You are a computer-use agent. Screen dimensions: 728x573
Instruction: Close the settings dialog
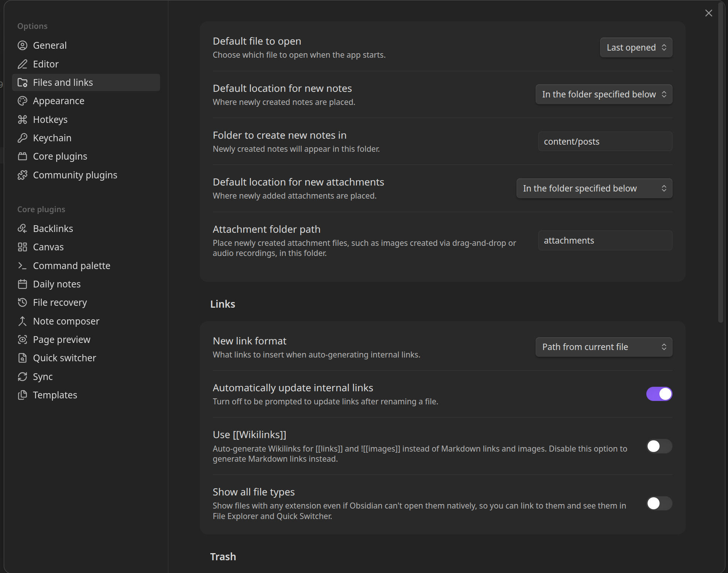(x=709, y=13)
